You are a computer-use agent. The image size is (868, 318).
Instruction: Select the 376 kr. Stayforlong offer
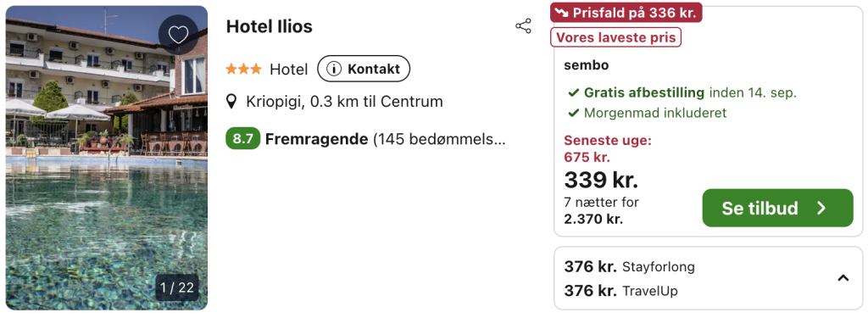(x=630, y=266)
